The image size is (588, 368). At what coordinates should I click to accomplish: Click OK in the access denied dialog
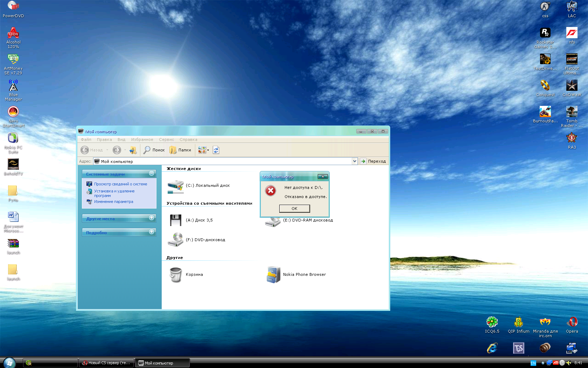(x=294, y=209)
